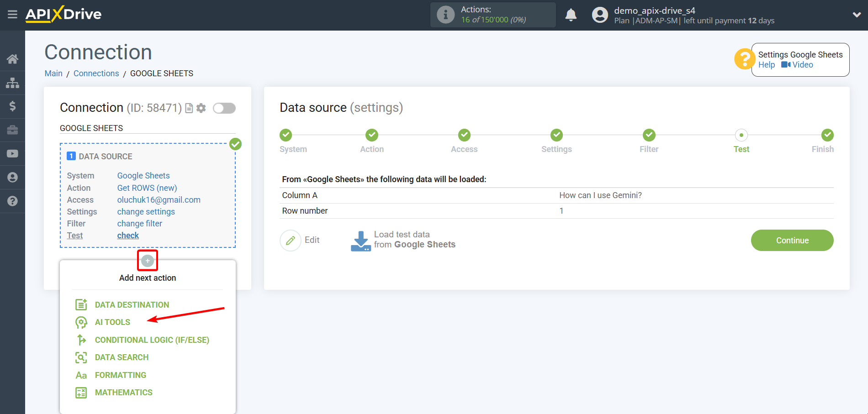The height and width of the screenshot is (414, 868).
Task: Open the home icon in sidebar
Action: click(x=12, y=59)
